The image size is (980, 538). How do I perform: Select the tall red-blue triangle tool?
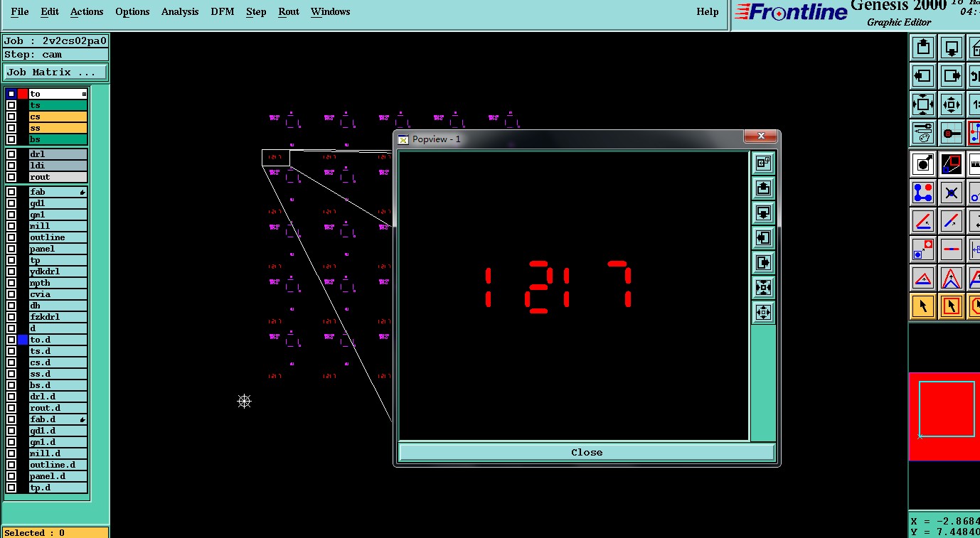952,278
